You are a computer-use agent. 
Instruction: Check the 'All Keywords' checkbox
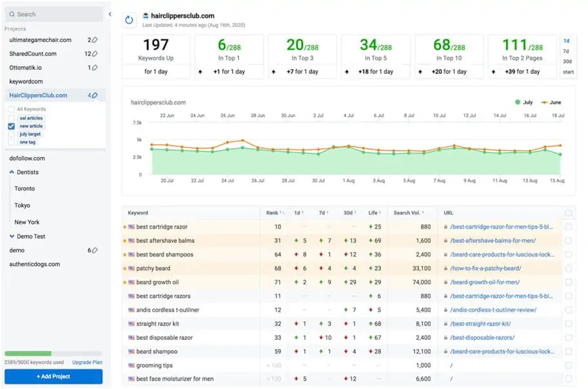coord(11,109)
